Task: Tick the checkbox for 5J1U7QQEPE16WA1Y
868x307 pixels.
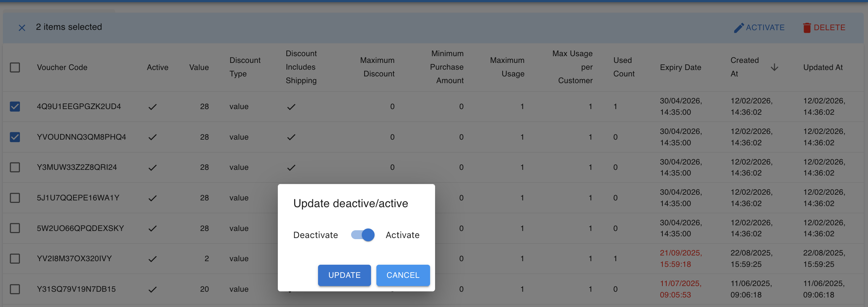Action: point(15,198)
